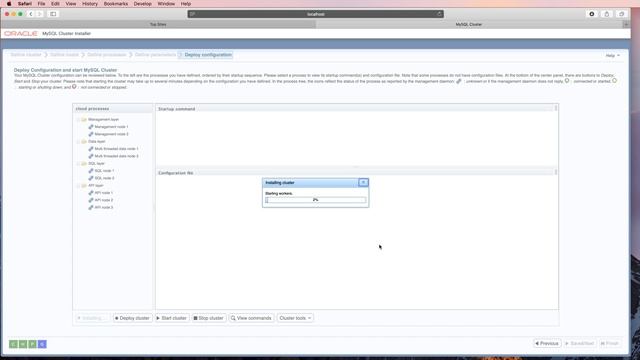Screen dimensions: 640x360
Task: Go to the Define cluster step
Action: [x=26, y=55]
